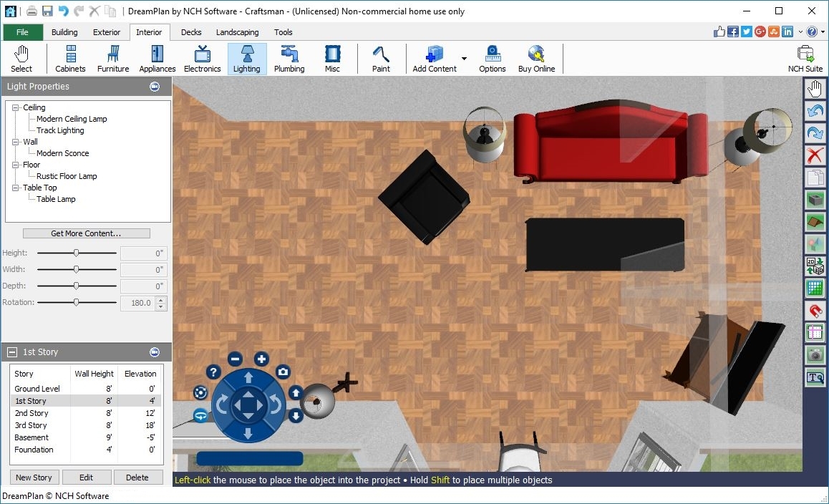Click the red X delete icon
The height and width of the screenshot is (504, 829).
point(815,155)
